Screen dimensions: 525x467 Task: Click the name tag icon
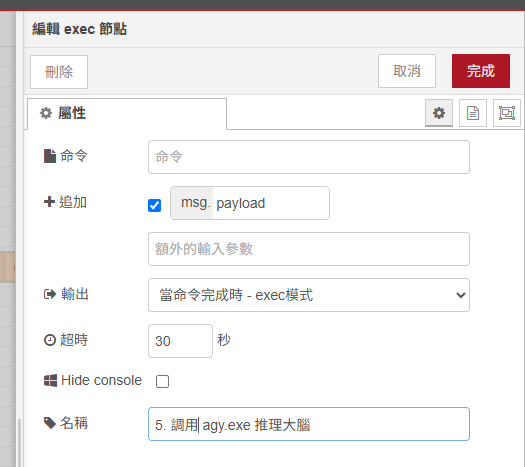(x=50, y=423)
